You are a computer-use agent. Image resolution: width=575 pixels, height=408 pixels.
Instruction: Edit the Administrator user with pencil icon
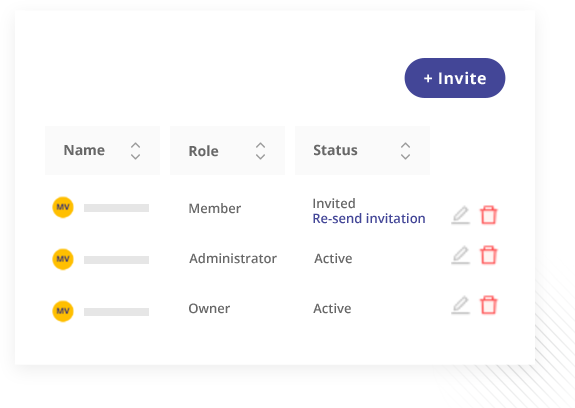[x=461, y=255]
